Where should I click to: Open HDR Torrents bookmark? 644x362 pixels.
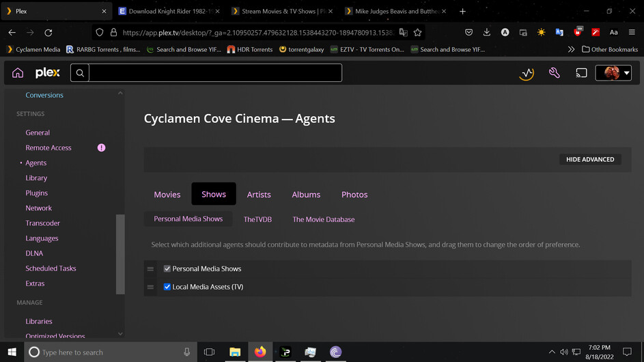click(x=250, y=49)
